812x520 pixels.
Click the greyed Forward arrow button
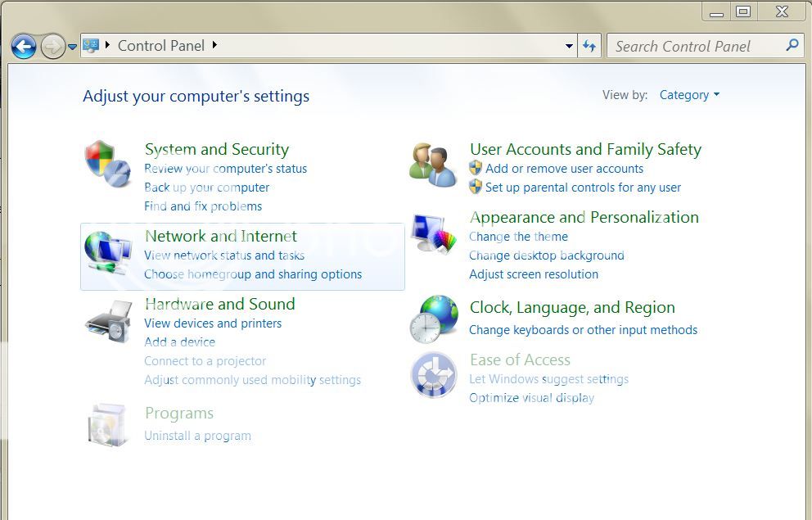(x=53, y=47)
